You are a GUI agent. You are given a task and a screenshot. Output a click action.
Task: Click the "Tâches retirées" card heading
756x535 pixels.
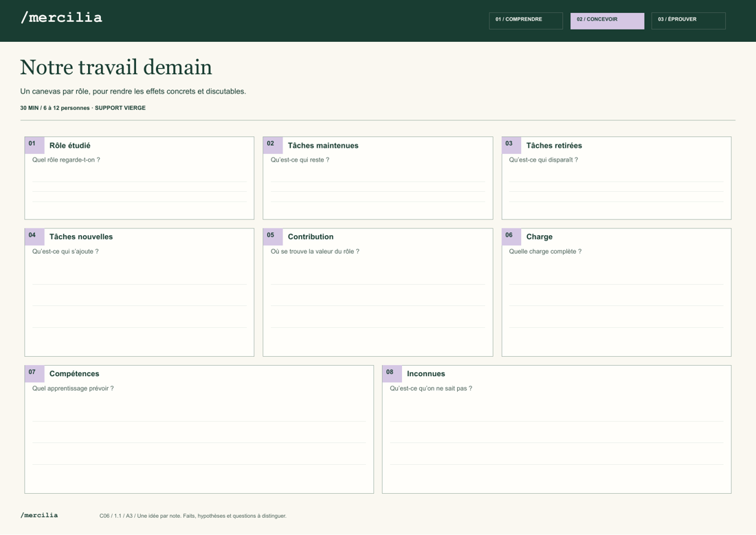pos(554,146)
